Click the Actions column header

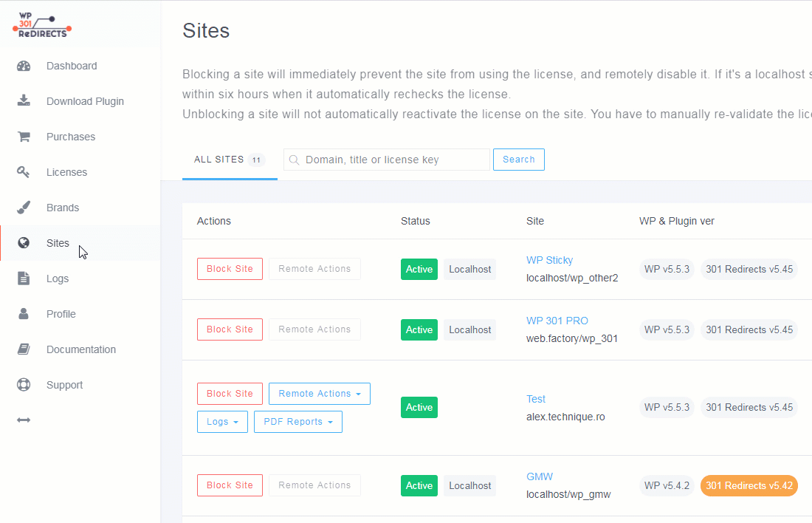click(214, 222)
